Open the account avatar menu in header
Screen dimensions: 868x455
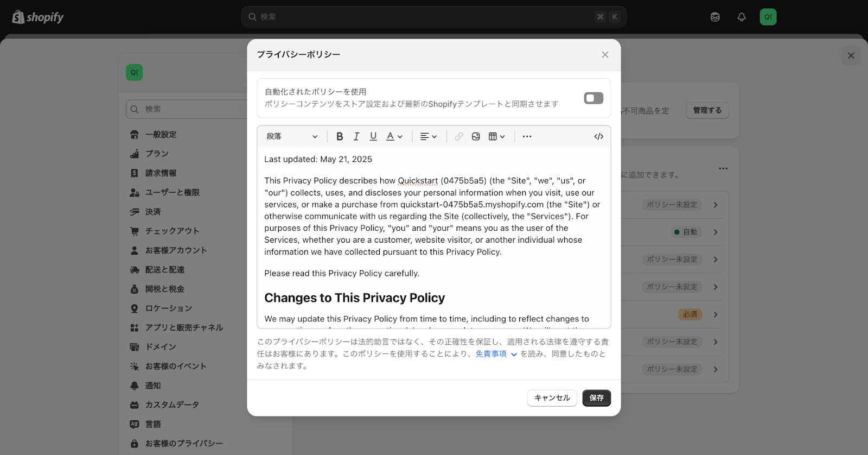pos(768,17)
